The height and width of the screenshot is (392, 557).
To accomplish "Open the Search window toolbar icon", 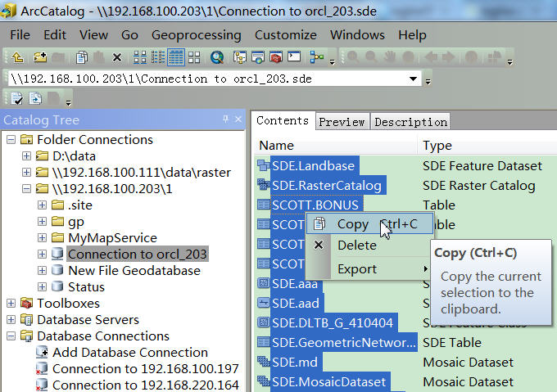I will [x=258, y=57].
